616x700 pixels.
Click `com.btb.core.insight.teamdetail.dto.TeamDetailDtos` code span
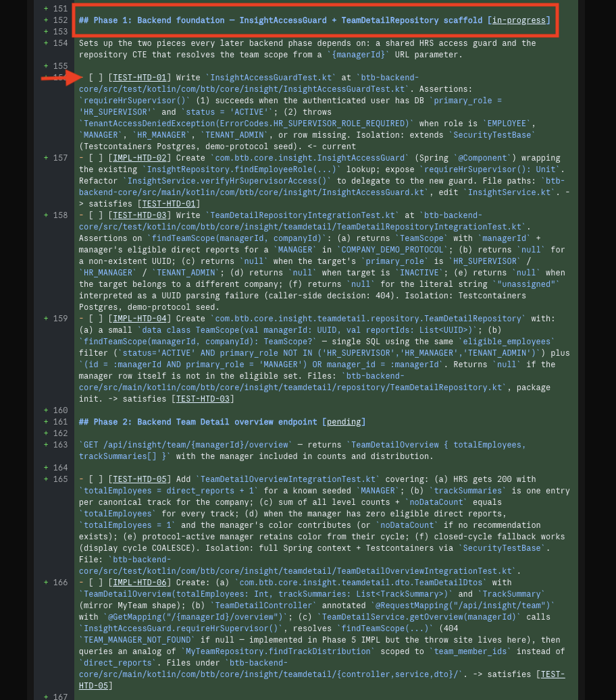click(x=361, y=583)
